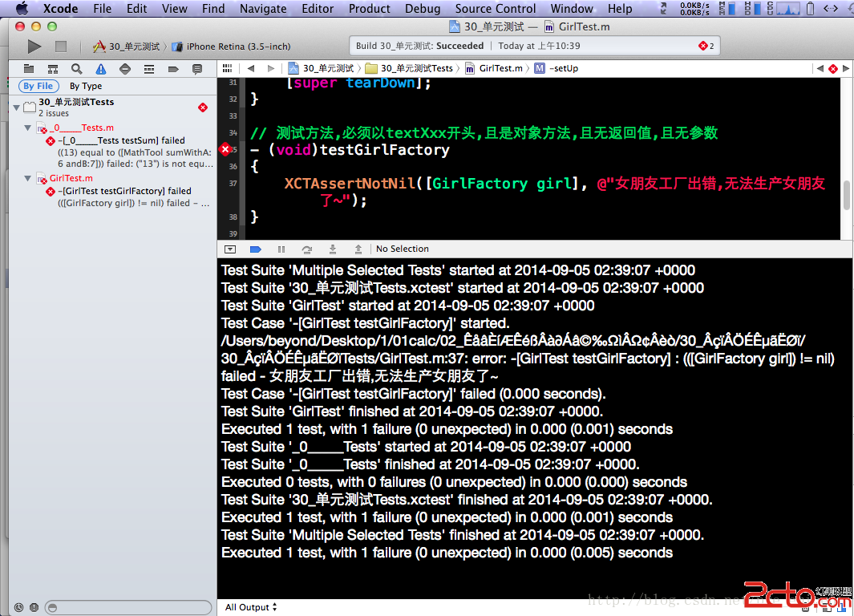The image size is (854, 616).
Task: Open the Navigate menu
Action: pos(263,9)
